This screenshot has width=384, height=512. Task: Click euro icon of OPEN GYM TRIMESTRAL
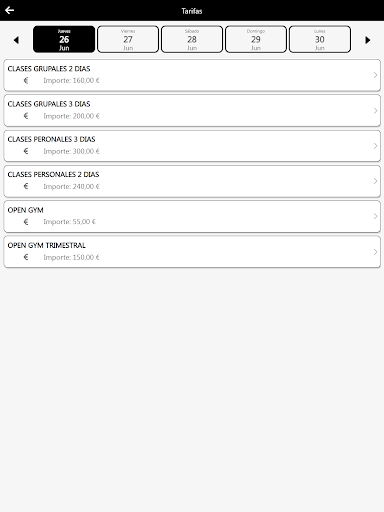tap(26, 257)
